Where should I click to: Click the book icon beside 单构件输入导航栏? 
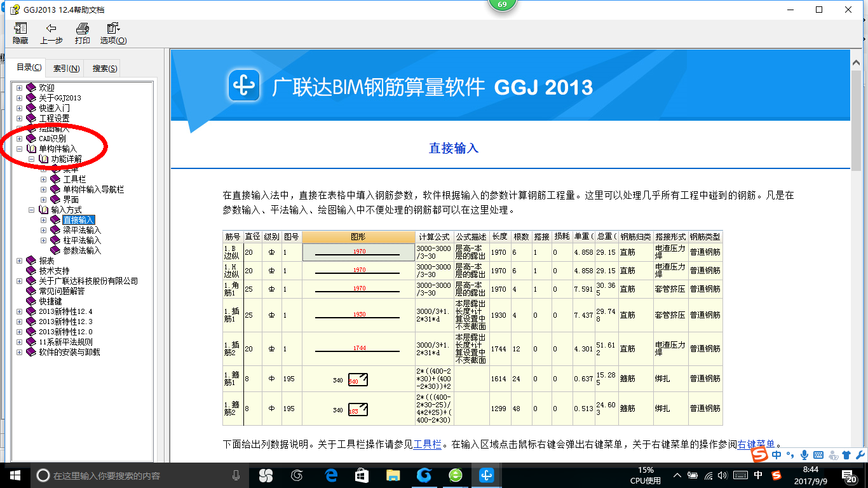point(55,189)
